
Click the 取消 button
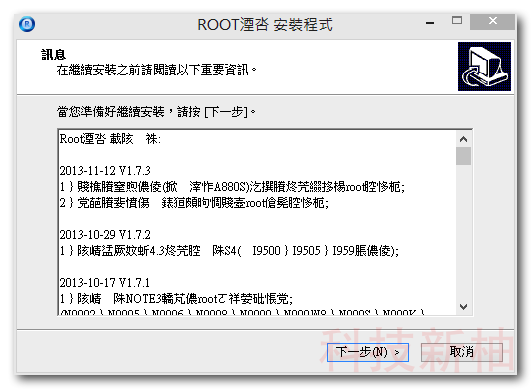point(462,352)
